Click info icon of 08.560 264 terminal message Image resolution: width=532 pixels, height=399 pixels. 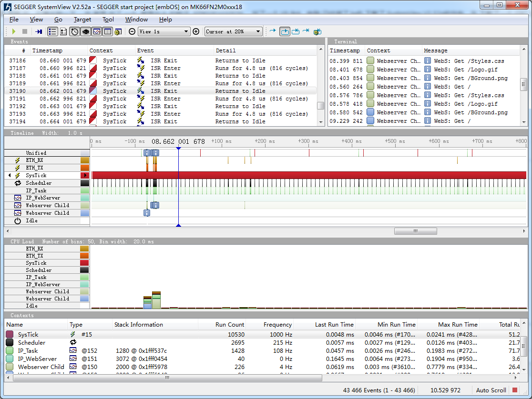(x=428, y=87)
